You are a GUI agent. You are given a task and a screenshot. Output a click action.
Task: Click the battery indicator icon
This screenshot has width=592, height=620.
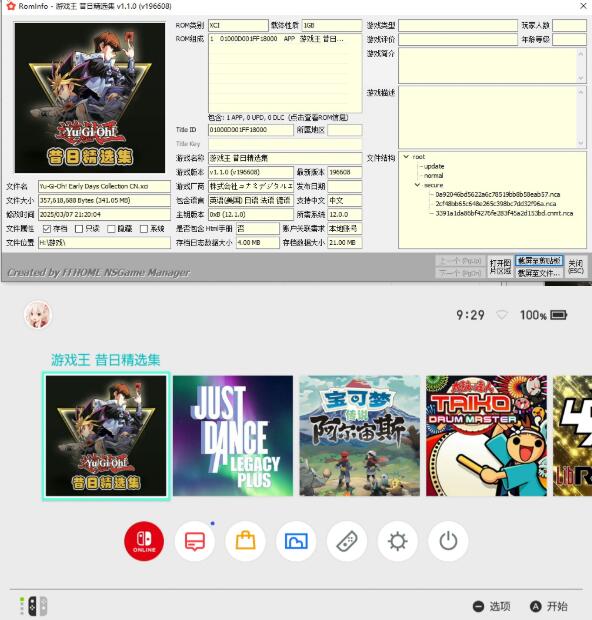(558, 315)
